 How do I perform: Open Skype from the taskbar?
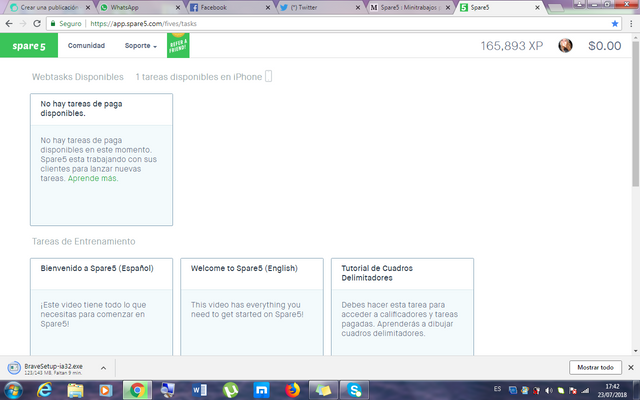355,391
